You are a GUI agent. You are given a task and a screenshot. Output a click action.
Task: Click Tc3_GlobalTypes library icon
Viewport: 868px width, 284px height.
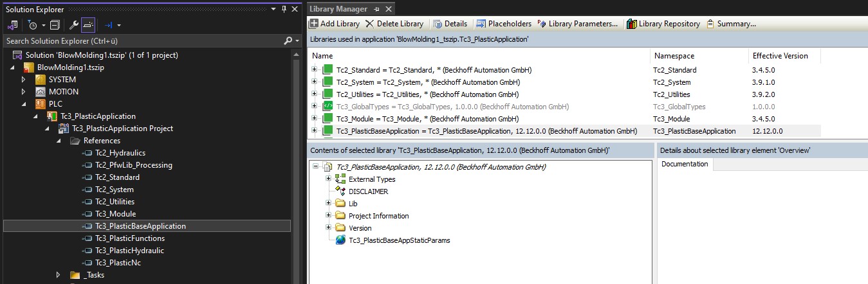327,107
